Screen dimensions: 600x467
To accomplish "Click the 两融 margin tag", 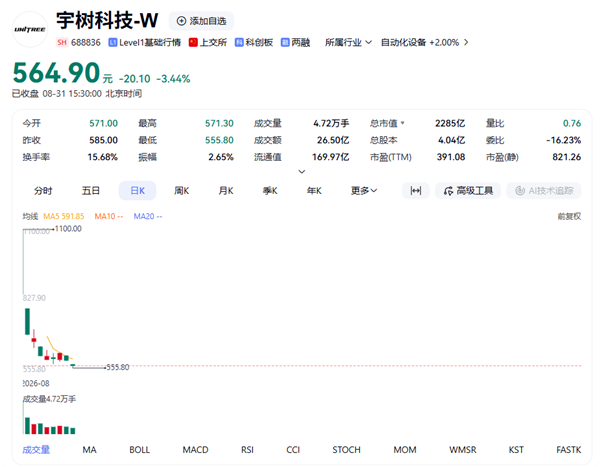I will [295, 42].
